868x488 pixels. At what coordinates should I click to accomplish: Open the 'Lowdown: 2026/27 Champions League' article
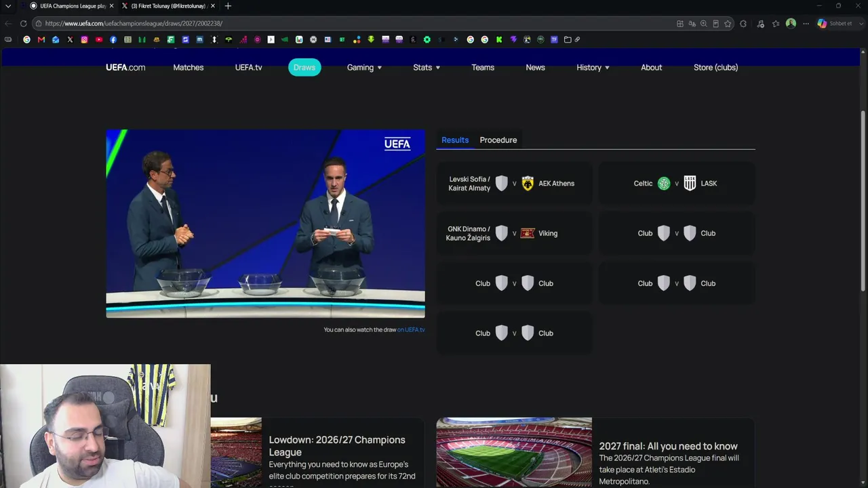coord(337,446)
